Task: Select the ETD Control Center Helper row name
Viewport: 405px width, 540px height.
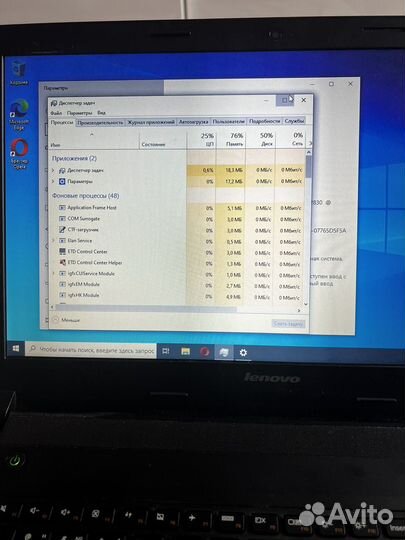Action: 95,262
